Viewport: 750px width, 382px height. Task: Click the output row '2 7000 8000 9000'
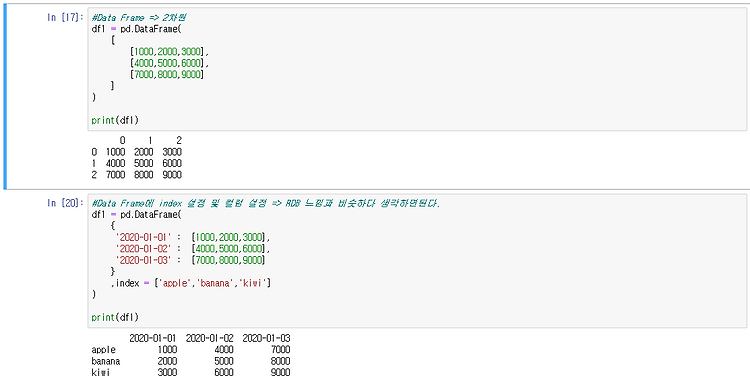pos(137,175)
